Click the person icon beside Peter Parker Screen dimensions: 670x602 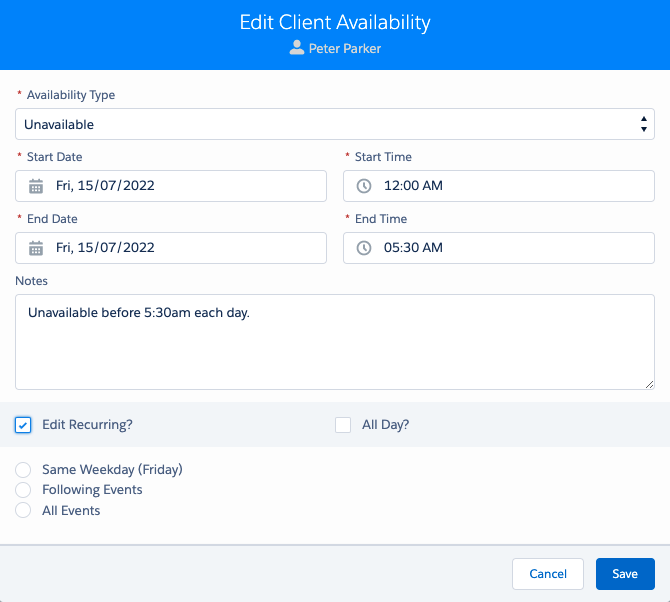297,48
